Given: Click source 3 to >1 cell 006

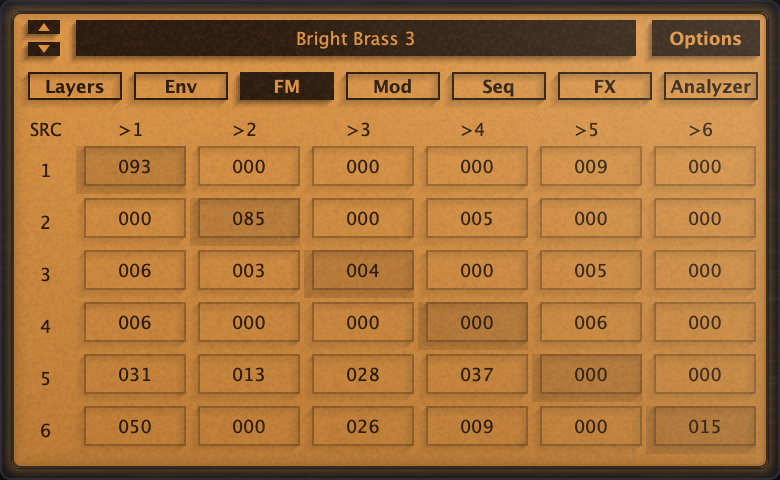Looking at the screenshot, I should point(135,270).
